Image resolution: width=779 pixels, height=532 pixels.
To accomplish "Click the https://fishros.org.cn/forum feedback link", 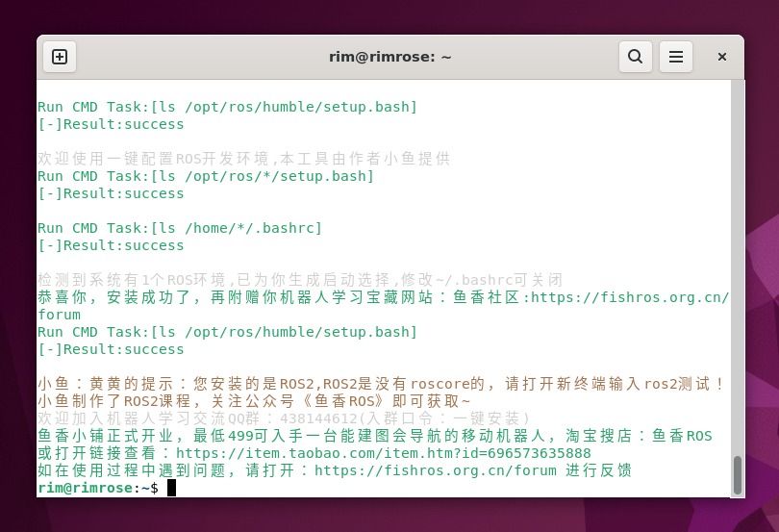I will coord(436,470).
